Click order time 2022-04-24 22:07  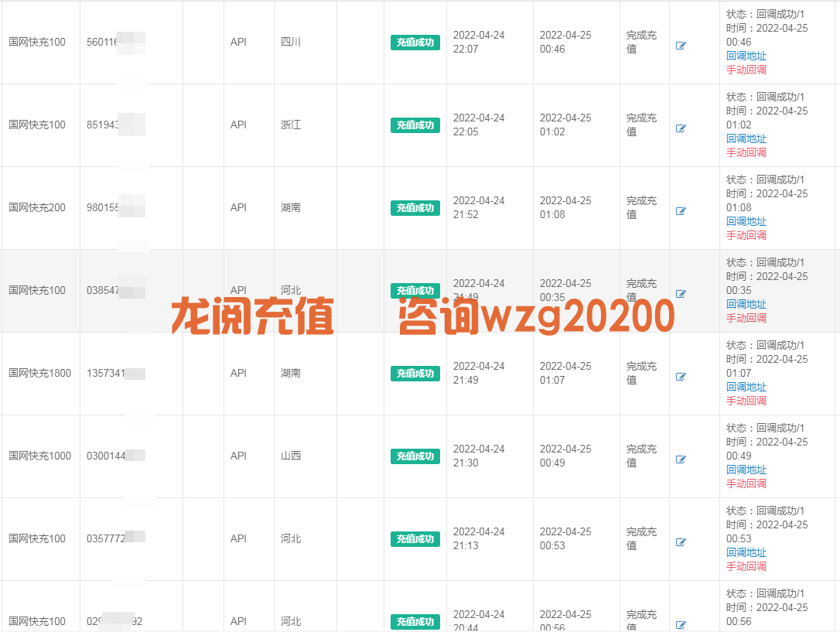tap(479, 42)
